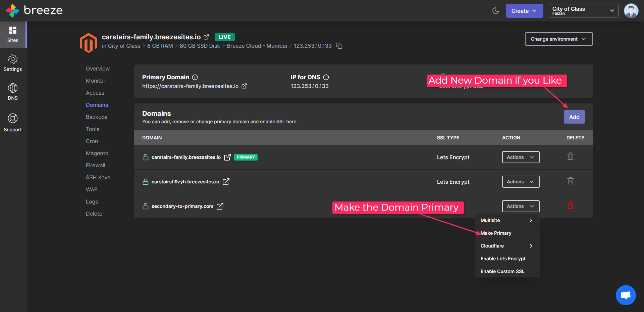The height and width of the screenshot is (312, 644).
Task: Click the Magento site logo
Action: [89, 43]
